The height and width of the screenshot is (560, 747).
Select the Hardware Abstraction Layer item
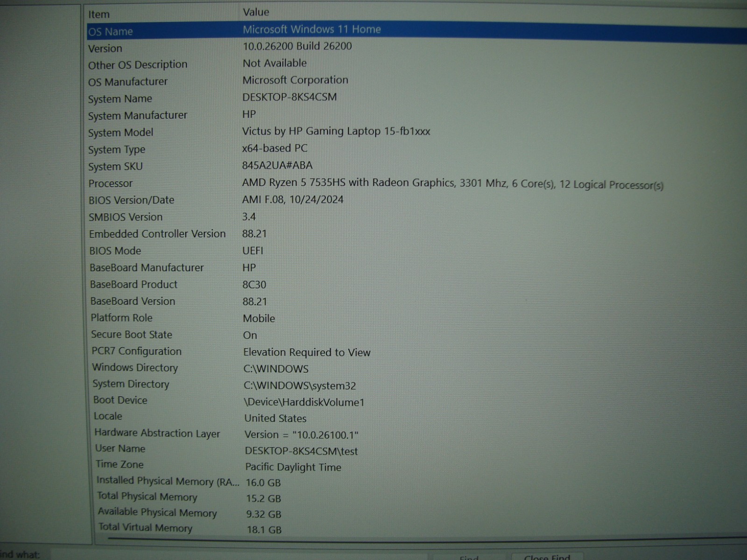(x=157, y=433)
